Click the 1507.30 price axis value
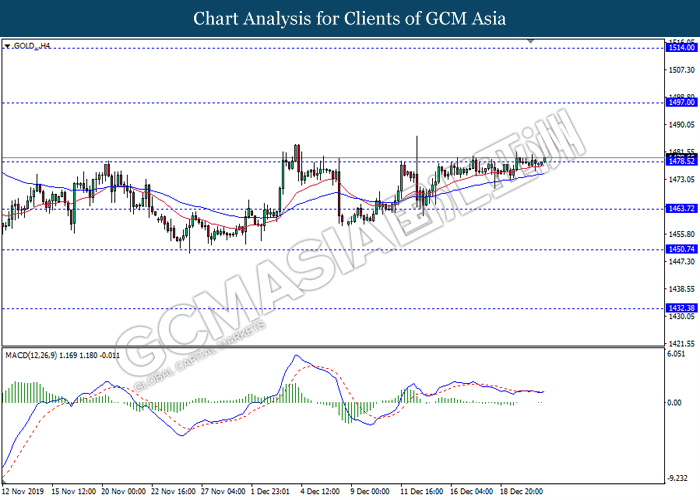This screenshot has width=700, height=500. (x=681, y=70)
